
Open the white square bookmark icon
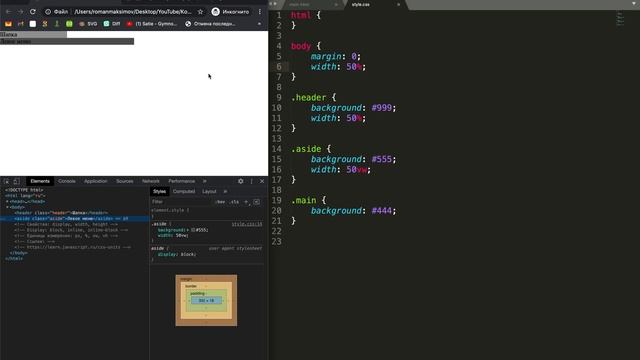[33, 24]
